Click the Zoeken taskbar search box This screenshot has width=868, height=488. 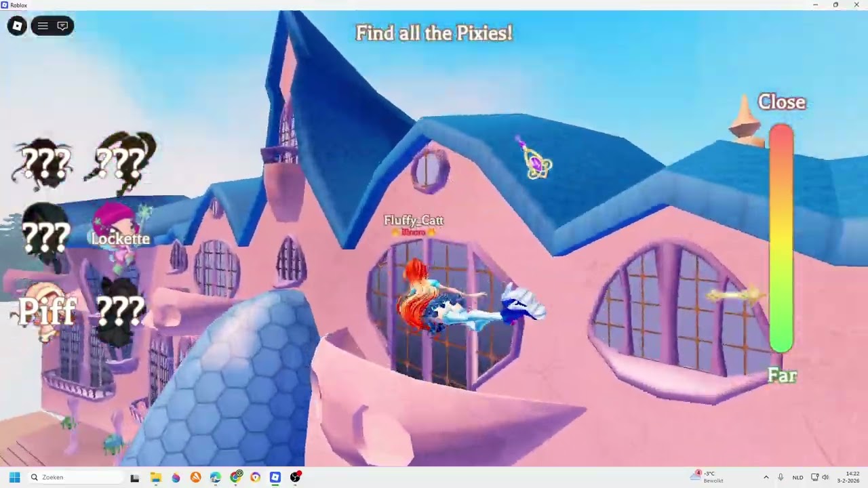(x=76, y=477)
